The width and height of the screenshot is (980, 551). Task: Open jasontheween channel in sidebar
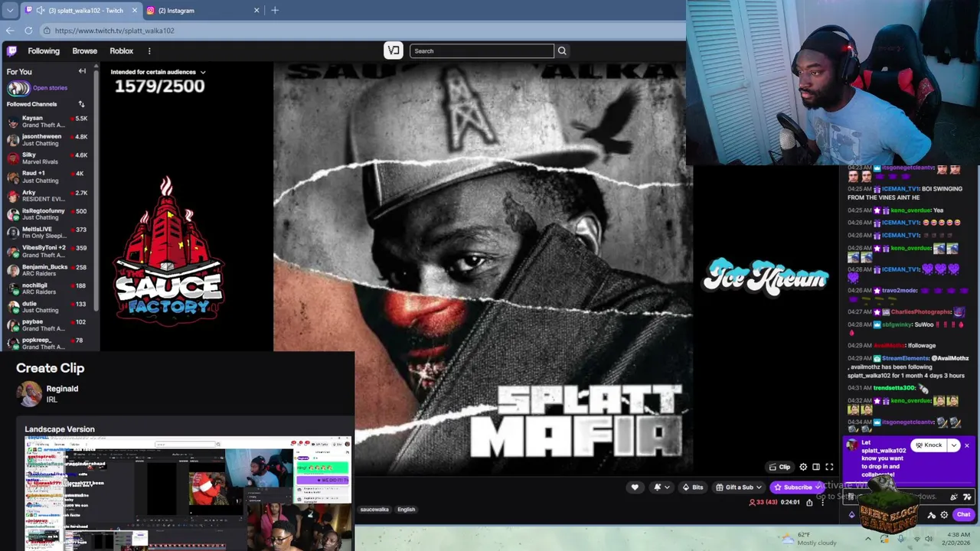(47, 140)
